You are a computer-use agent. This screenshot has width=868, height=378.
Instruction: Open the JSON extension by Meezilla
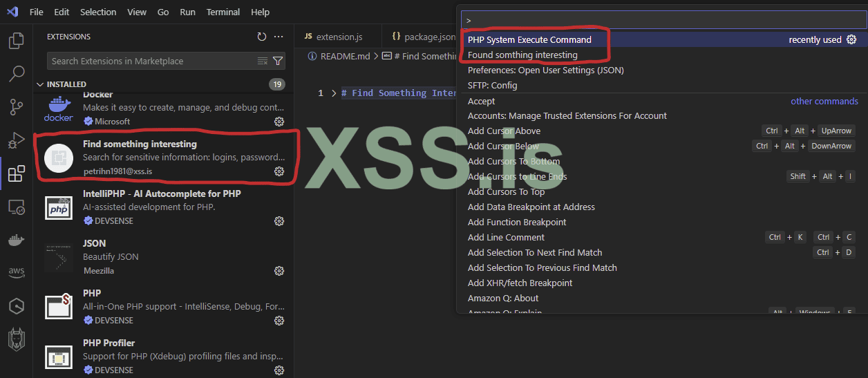(164, 257)
